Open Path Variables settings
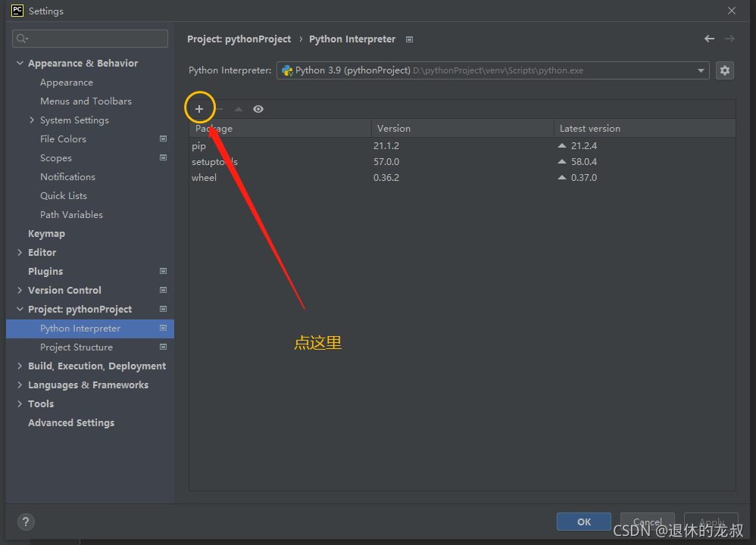The width and height of the screenshot is (756, 545). tap(71, 214)
